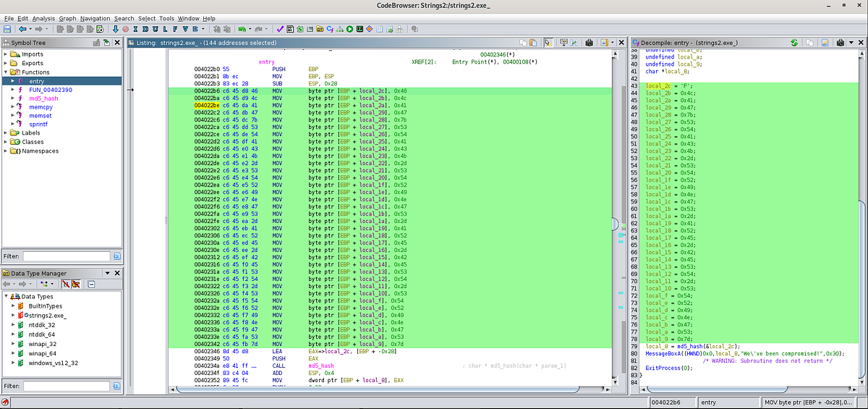Expand the Classes folder in Symbol Tree
Screen dimensions: 868x409
pyautogui.click(x=7, y=142)
